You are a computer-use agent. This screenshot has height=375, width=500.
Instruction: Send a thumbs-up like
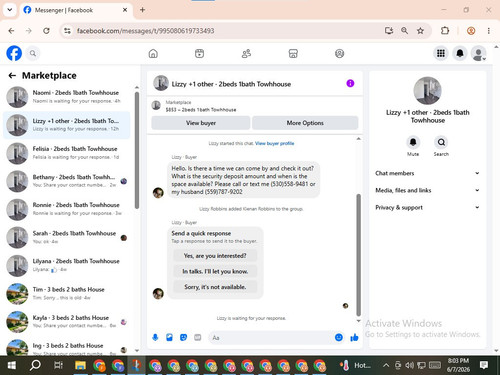point(354,338)
